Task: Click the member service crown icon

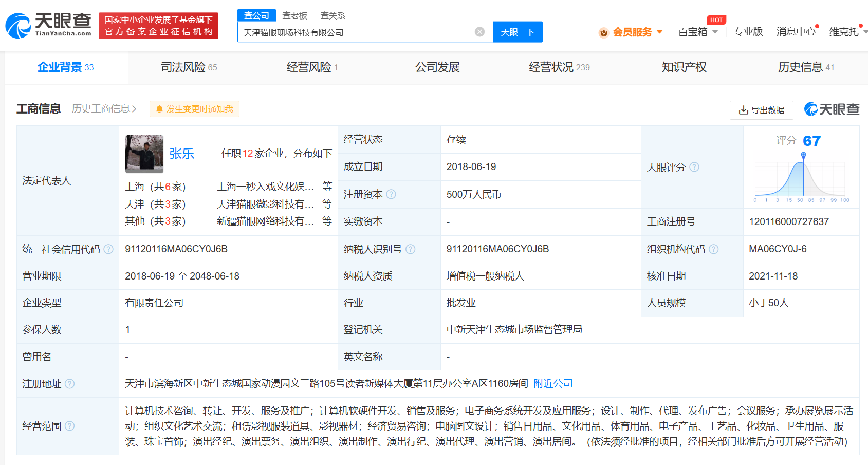Action: 604,32
